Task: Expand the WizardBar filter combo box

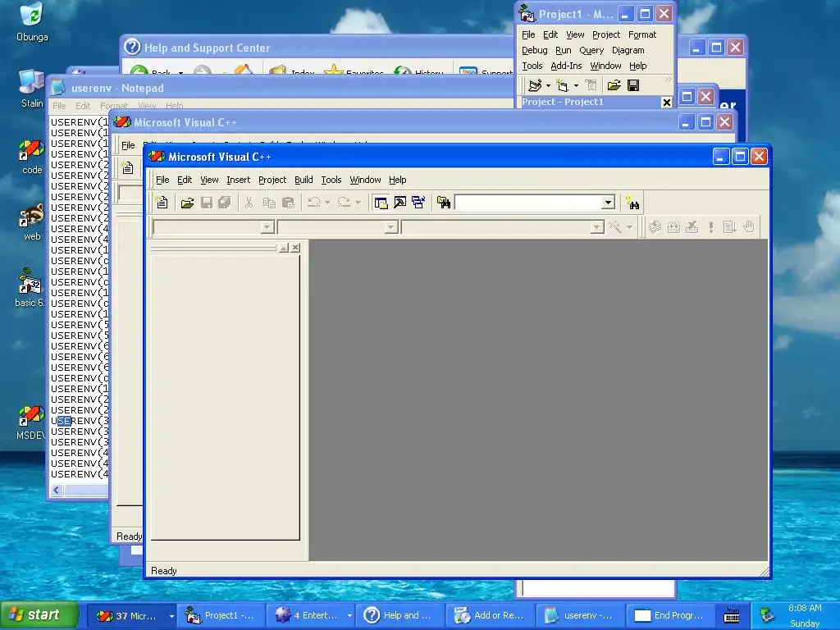Action: pos(391,227)
